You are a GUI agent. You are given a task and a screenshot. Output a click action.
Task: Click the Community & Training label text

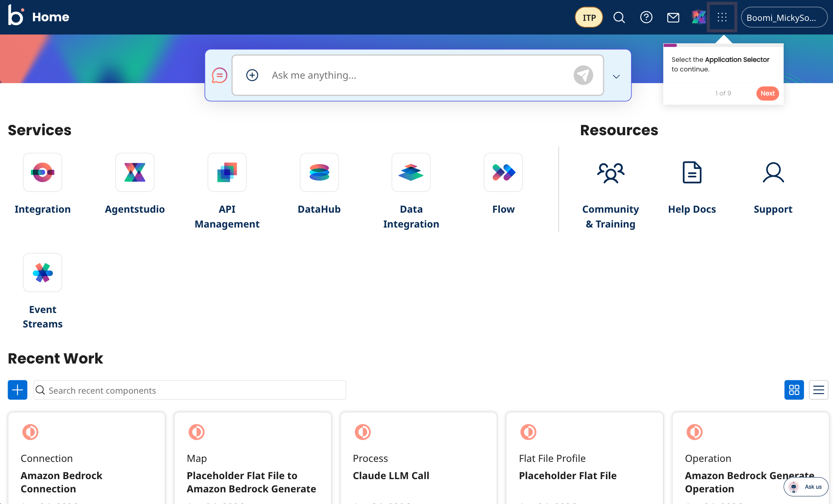(611, 217)
